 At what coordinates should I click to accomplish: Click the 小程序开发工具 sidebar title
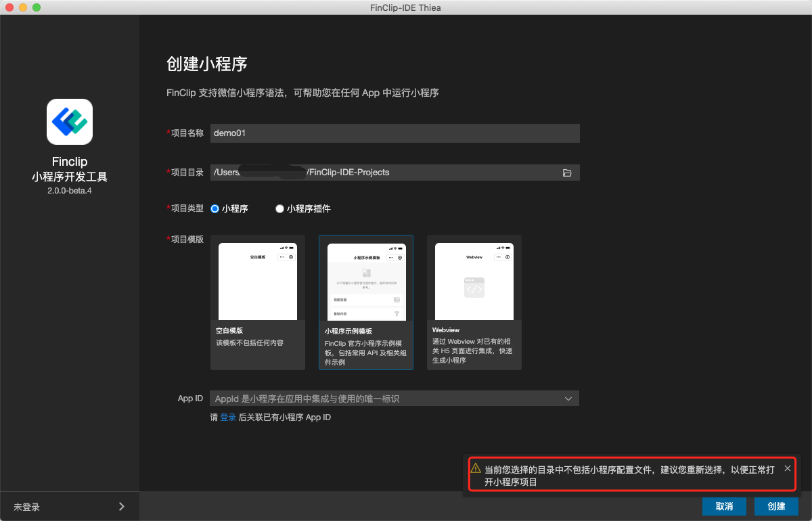coord(70,177)
